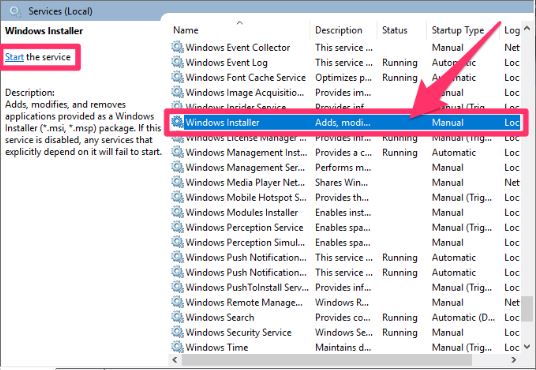Click Running status of Windows Search
This screenshot has width=536, height=370.
click(400, 318)
